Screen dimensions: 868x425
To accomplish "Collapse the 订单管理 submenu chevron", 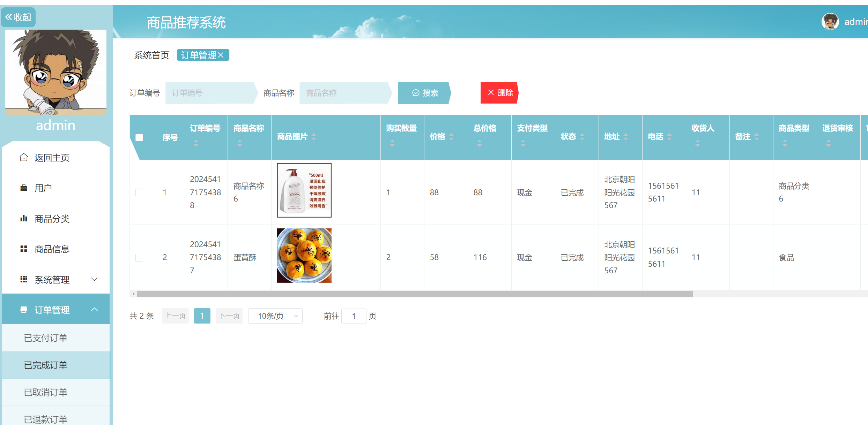I will click(x=94, y=309).
